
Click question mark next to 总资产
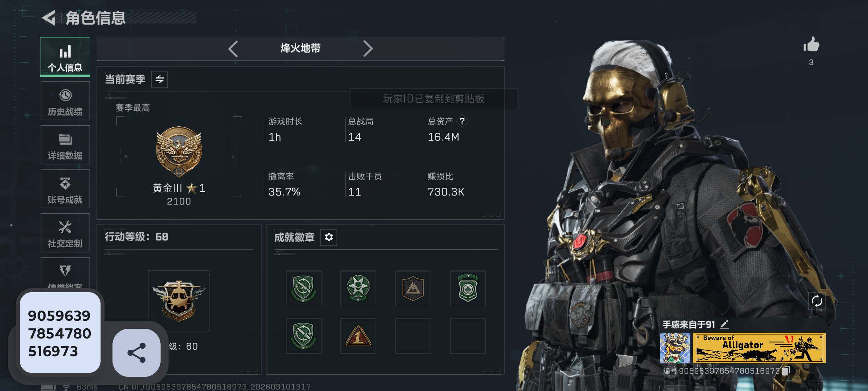[x=462, y=121]
